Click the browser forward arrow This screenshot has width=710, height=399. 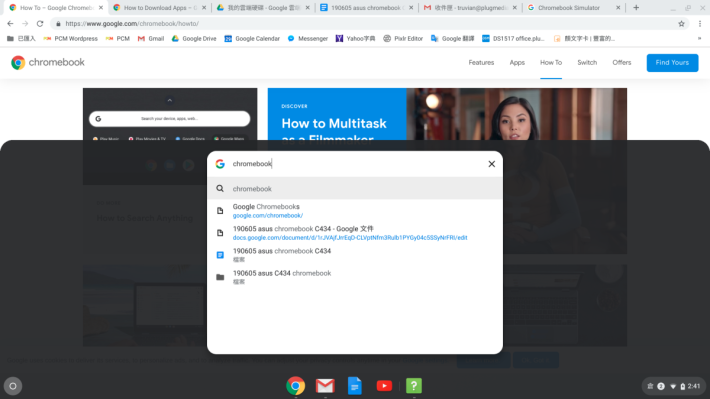tap(25, 24)
